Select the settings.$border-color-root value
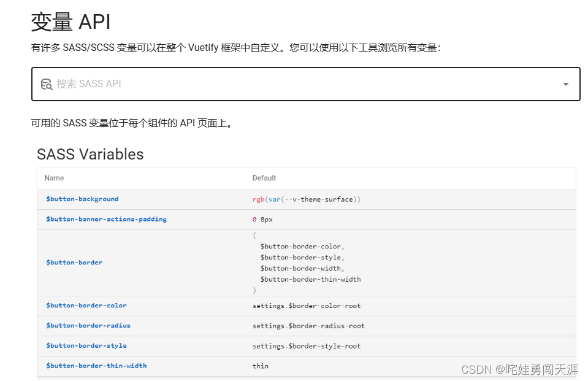This screenshot has height=381, width=588. pos(307,306)
